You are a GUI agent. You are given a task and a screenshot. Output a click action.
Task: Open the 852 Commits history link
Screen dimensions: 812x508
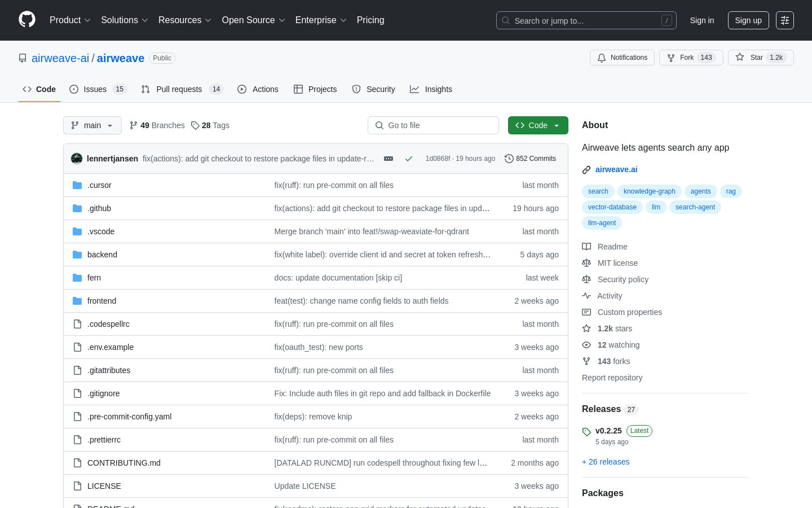(x=530, y=159)
